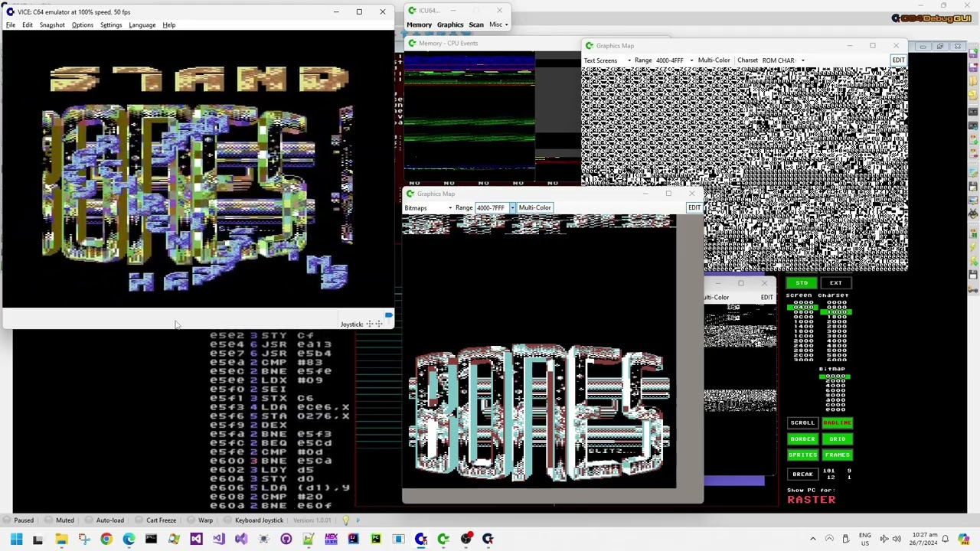Open Microsoft Edge from the taskbar

pyautogui.click(x=129, y=539)
